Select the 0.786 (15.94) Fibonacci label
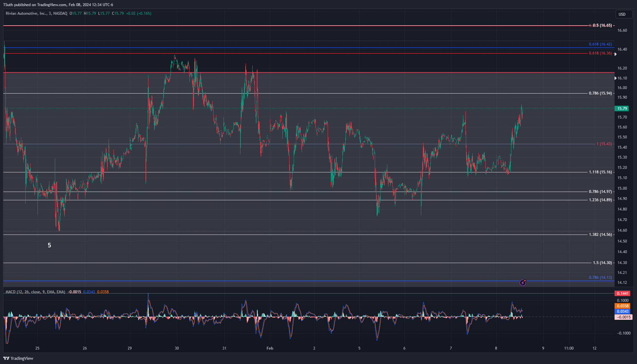This screenshot has height=364, width=637. click(600, 93)
